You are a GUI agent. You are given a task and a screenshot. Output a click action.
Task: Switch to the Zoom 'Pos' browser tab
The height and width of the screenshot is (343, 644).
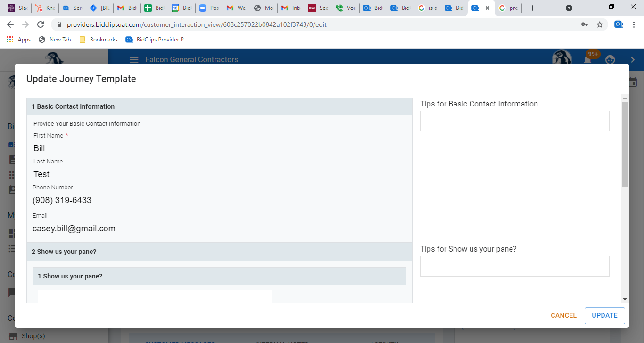pyautogui.click(x=209, y=8)
